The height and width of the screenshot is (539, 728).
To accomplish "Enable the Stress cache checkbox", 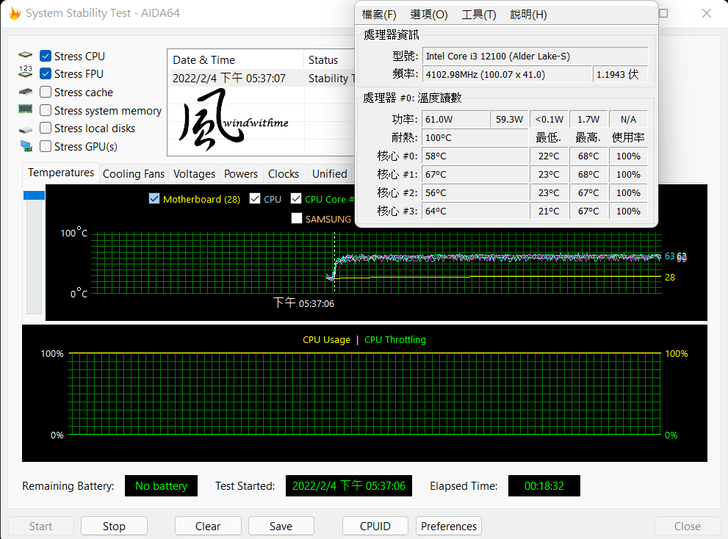I will pos(46,92).
